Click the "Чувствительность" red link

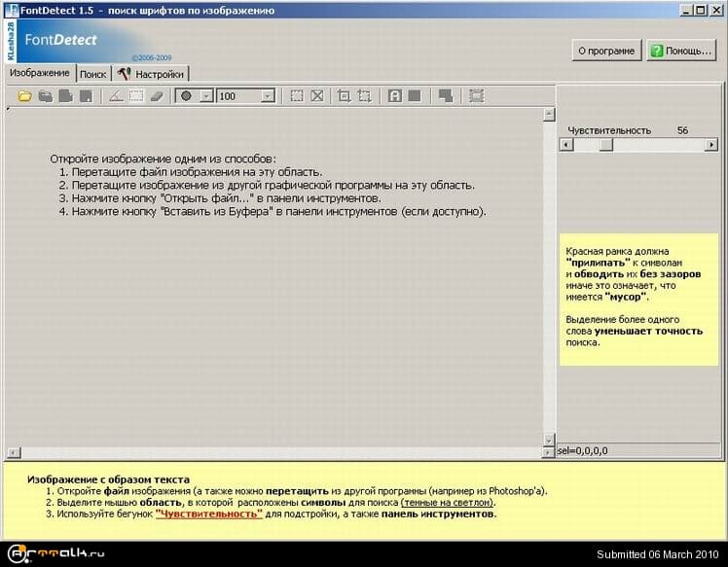pos(209,514)
